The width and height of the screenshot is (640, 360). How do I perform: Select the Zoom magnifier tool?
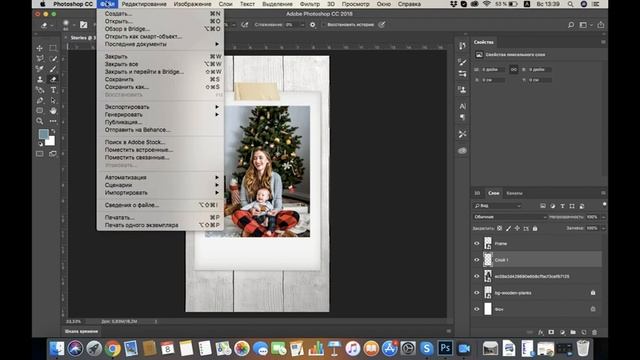pos(40,121)
